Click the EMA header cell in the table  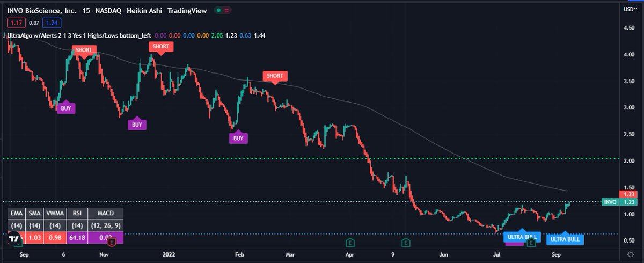[x=16, y=214]
